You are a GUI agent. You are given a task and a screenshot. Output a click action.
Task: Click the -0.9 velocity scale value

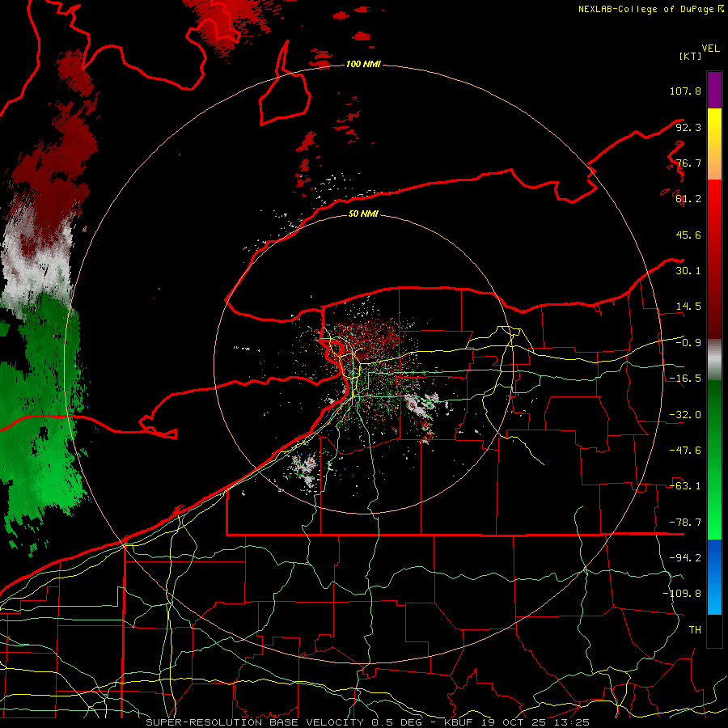coord(688,343)
